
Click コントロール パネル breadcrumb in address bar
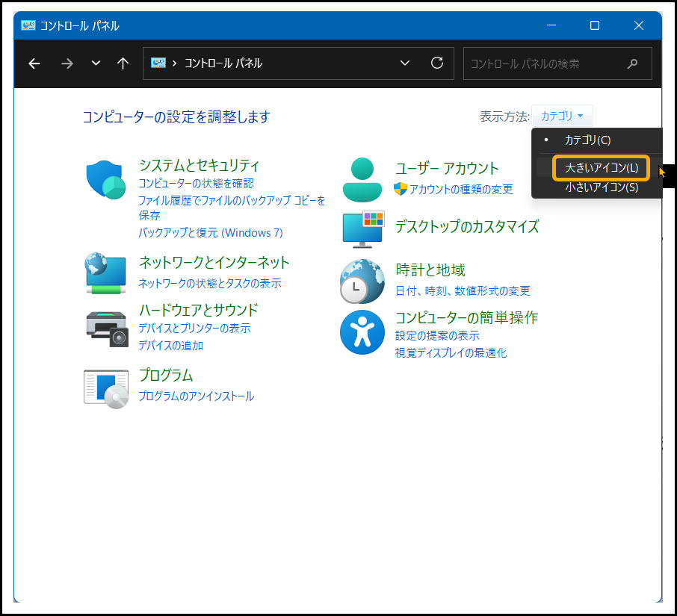point(223,63)
